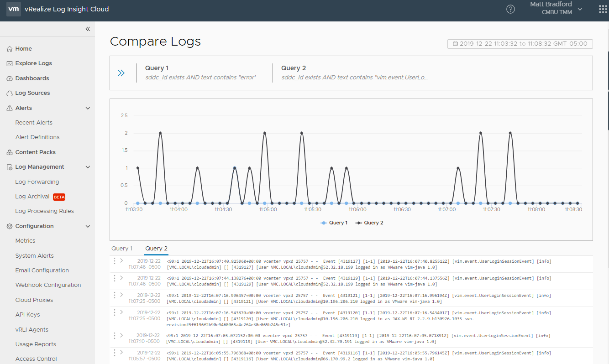The width and height of the screenshot is (609, 364).
Task: Open Recent Alerts
Action: click(34, 123)
